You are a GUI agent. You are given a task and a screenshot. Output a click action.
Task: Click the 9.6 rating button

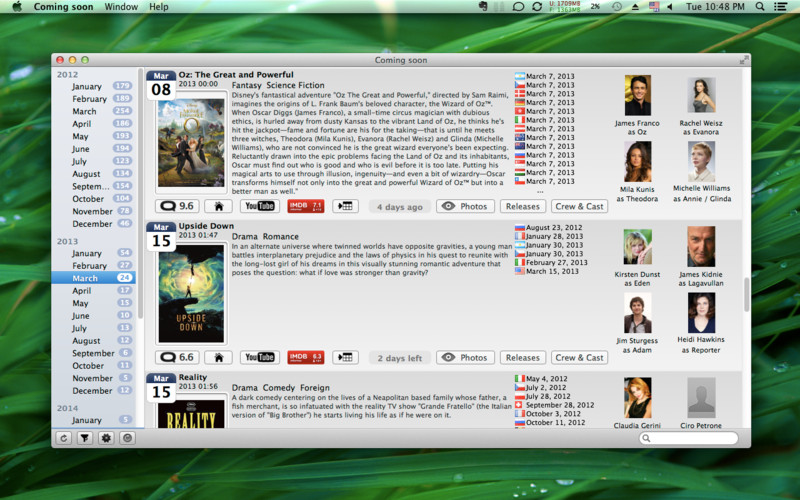pyautogui.click(x=177, y=206)
